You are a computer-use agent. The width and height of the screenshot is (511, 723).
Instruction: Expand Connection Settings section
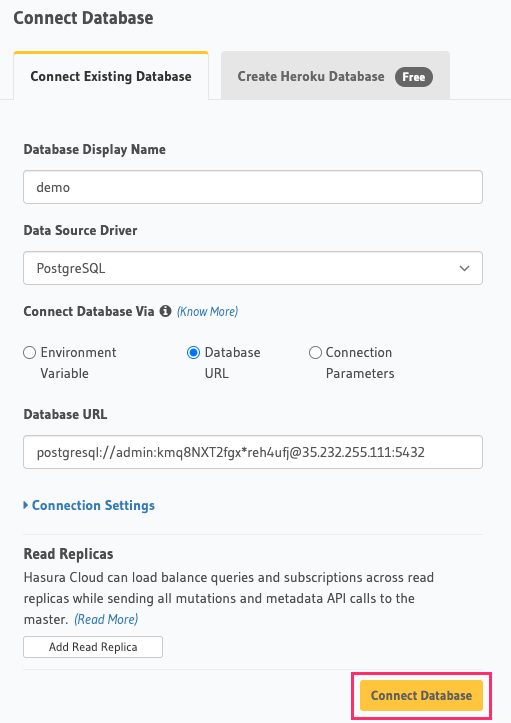89,505
